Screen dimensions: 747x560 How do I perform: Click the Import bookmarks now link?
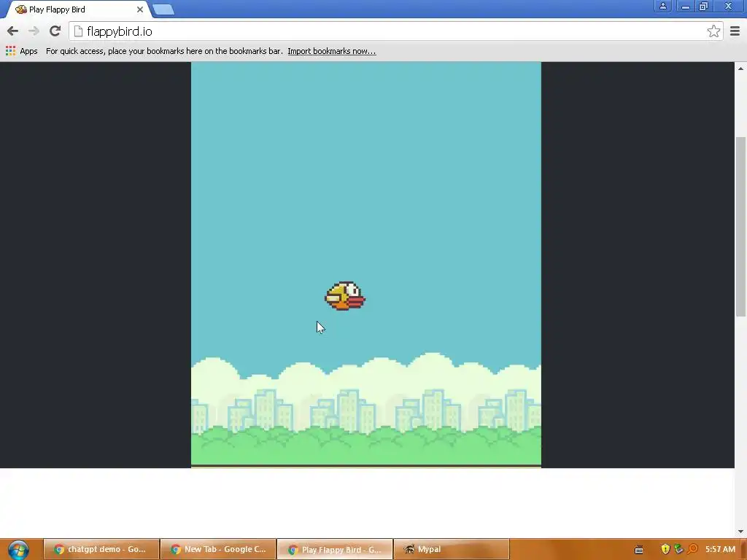click(332, 51)
